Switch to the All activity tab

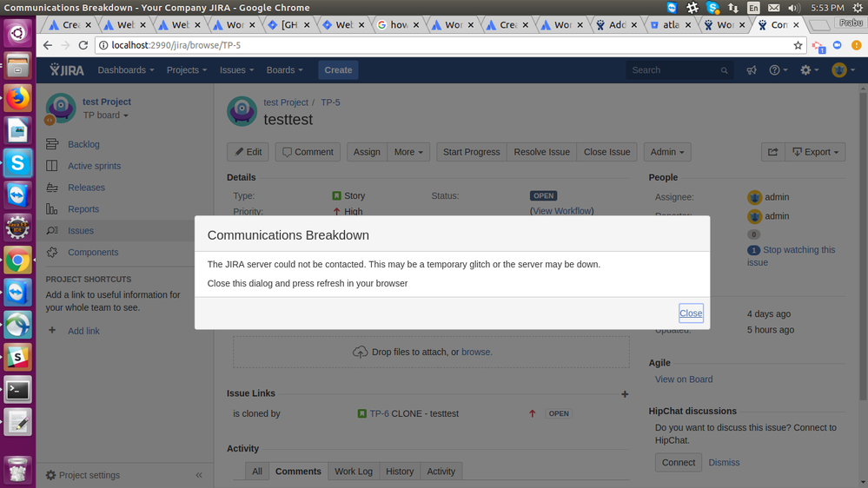pyautogui.click(x=257, y=472)
